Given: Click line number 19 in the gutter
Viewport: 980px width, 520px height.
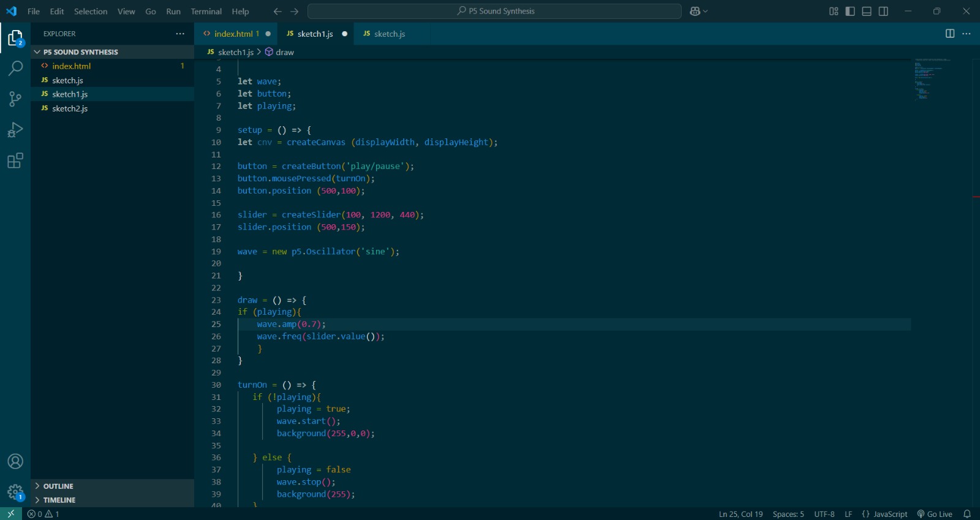Looking at the screenshot, I should pos(216,252).
